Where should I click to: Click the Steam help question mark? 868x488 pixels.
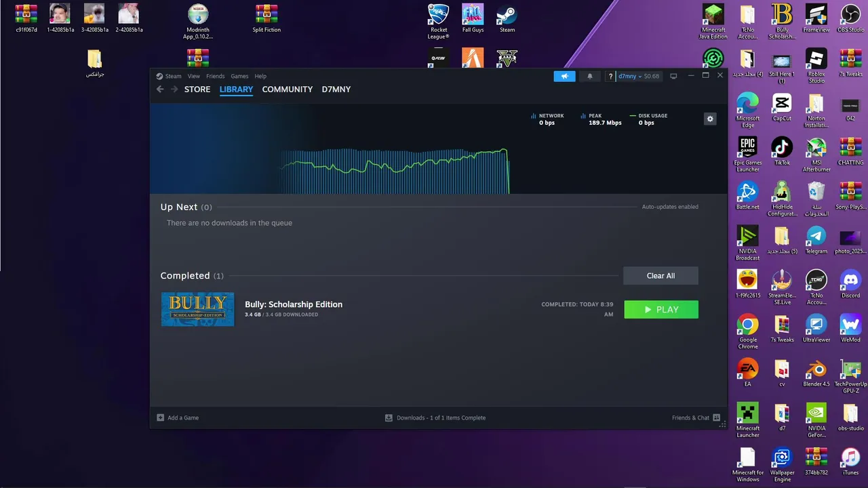pyautogui.click(x=610, y=76)
